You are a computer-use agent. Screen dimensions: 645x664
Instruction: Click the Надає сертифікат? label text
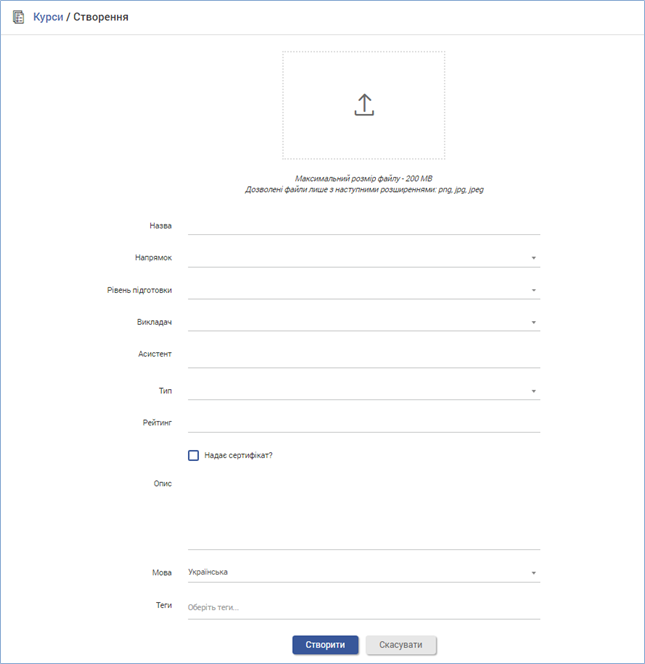[x=238, y=455]
